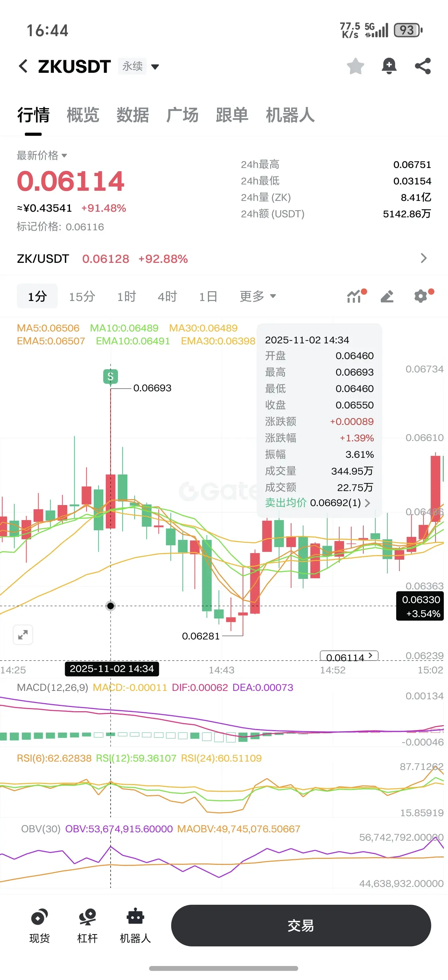Expand the 永续 contract type dropdown
Image resolution: width=448 pixels, height=980 pixels.
[139, 66]
